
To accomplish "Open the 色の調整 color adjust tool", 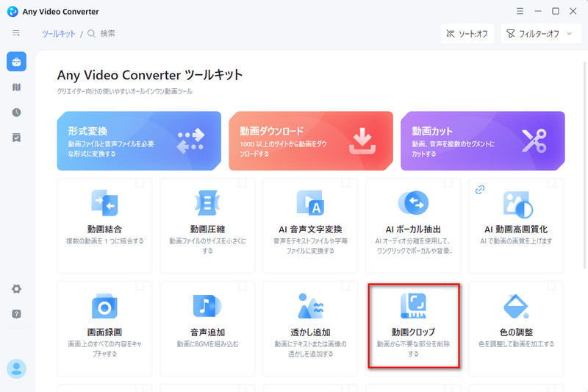I will pos(516,329).
